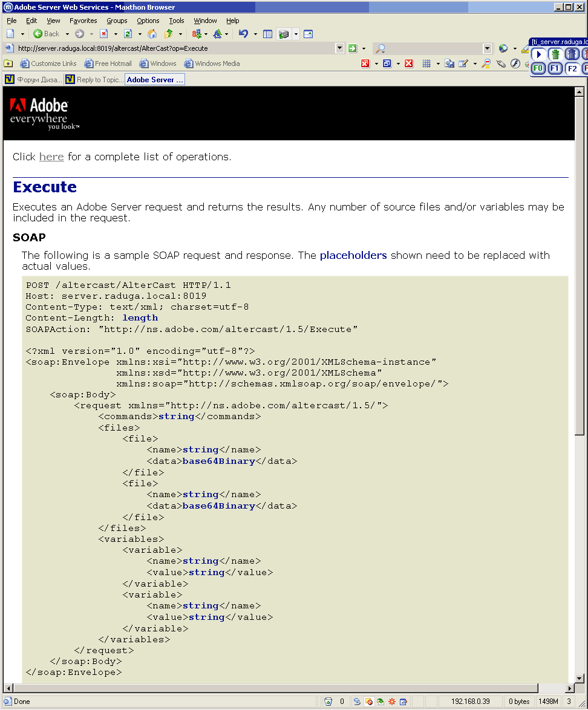Switch to the Reply to Topic tab
Screen dimensions: 588x710
point(94,80)
